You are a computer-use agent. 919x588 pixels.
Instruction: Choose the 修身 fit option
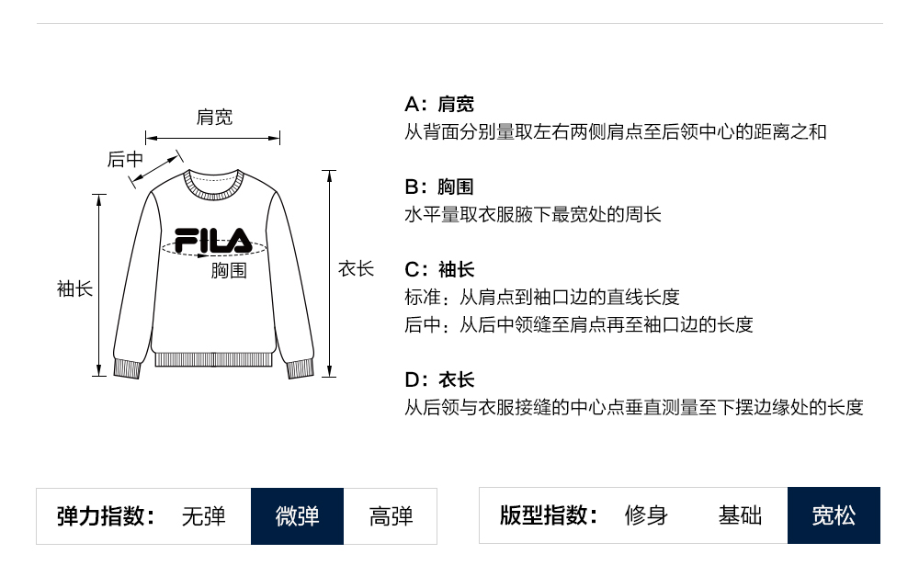[x=646, y=515]
